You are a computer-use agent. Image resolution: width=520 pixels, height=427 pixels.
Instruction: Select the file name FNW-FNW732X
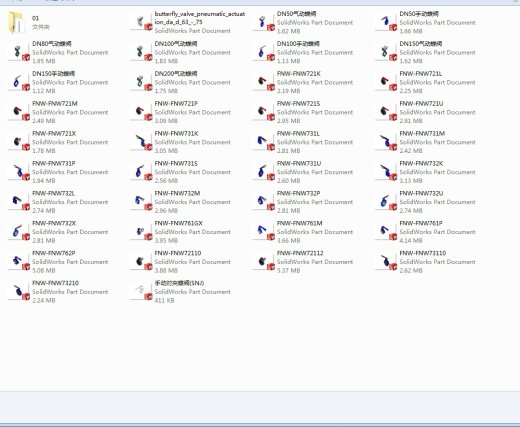[x=54, y=223]
